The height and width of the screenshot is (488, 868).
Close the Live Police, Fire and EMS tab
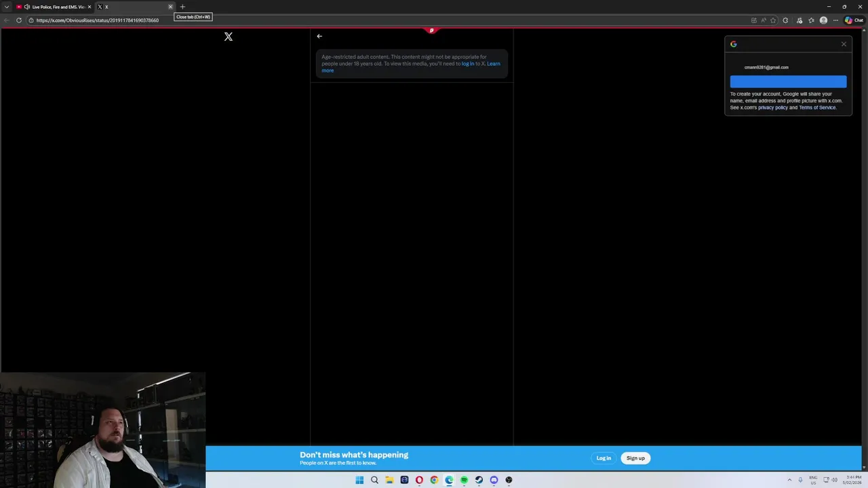(89, 7)
